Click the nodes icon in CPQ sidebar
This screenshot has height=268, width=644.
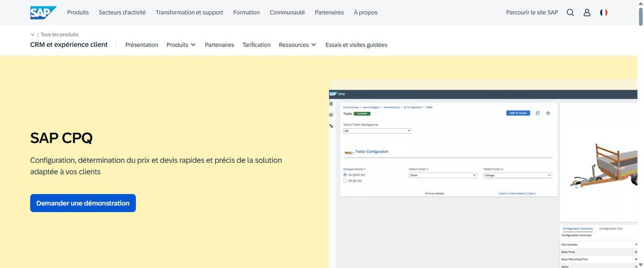pos(331,126)
